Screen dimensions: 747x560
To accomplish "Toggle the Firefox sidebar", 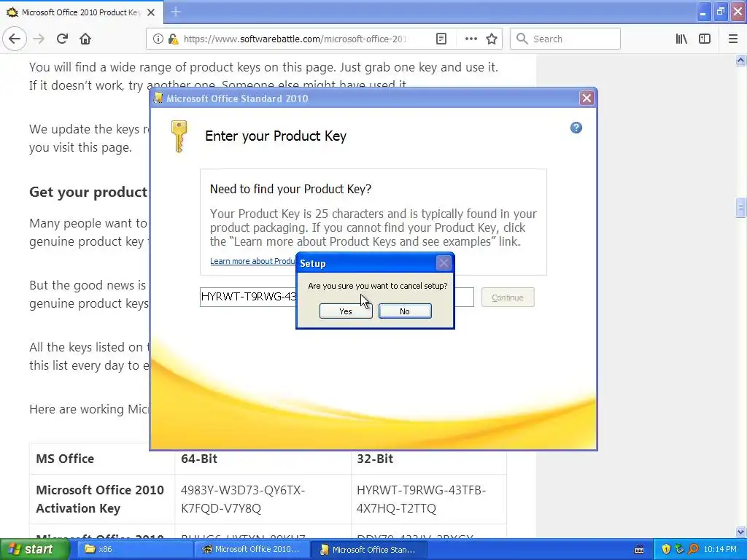I will [x=705, y=39].
